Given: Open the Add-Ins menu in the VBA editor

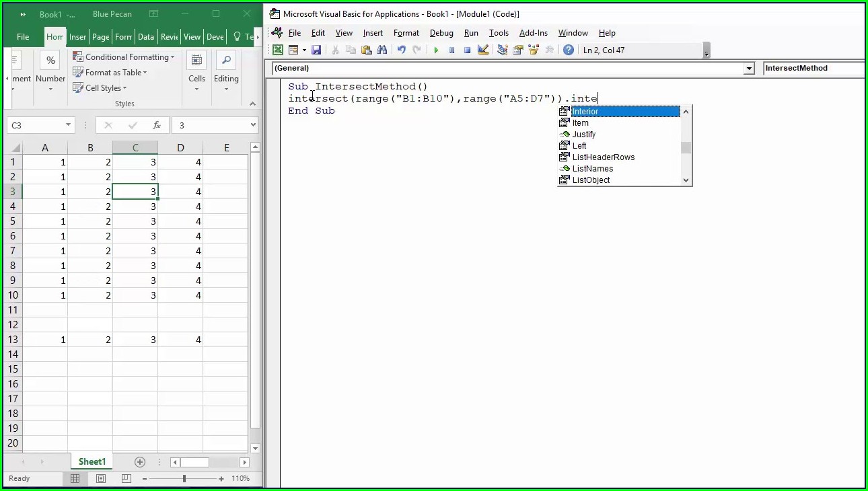Looking at the screenshot, I should click(534, 33).
